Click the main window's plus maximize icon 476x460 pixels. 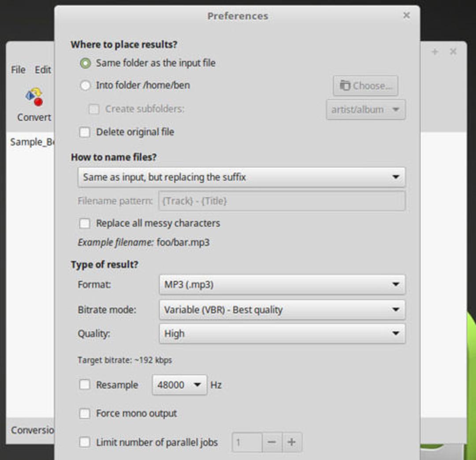(435, 52)
